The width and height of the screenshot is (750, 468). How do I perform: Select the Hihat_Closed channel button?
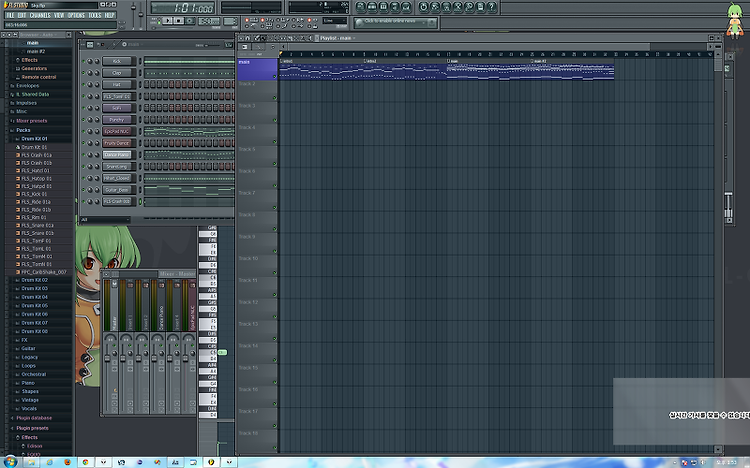pos(117,178)
